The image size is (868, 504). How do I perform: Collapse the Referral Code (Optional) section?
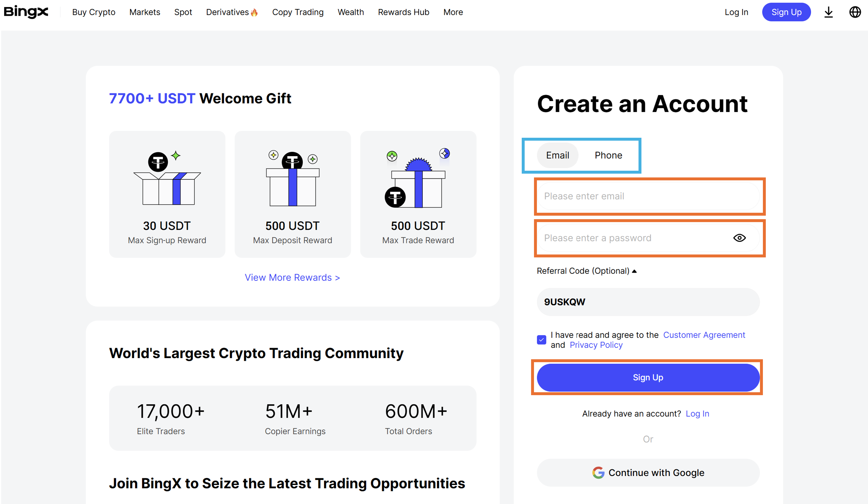[x=587, y=271]
